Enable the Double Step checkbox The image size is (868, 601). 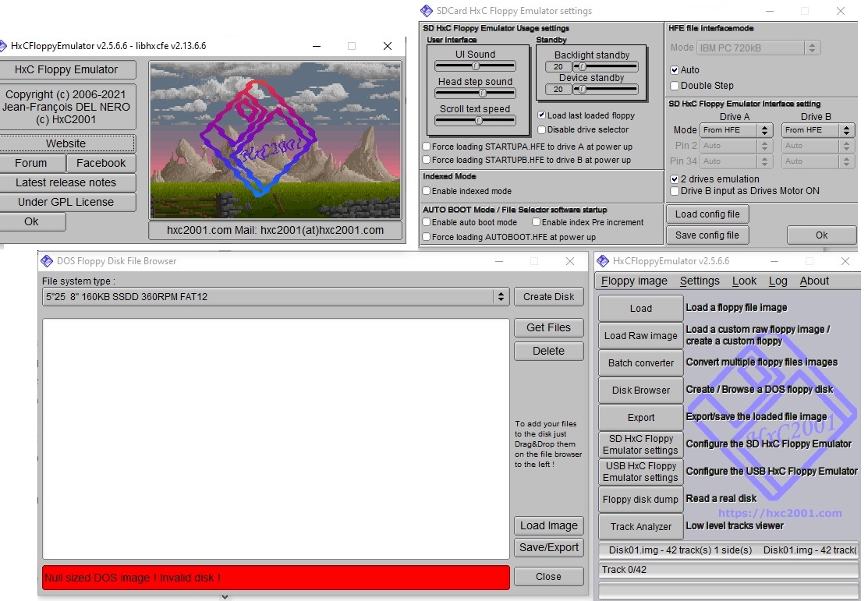[675, 86]
